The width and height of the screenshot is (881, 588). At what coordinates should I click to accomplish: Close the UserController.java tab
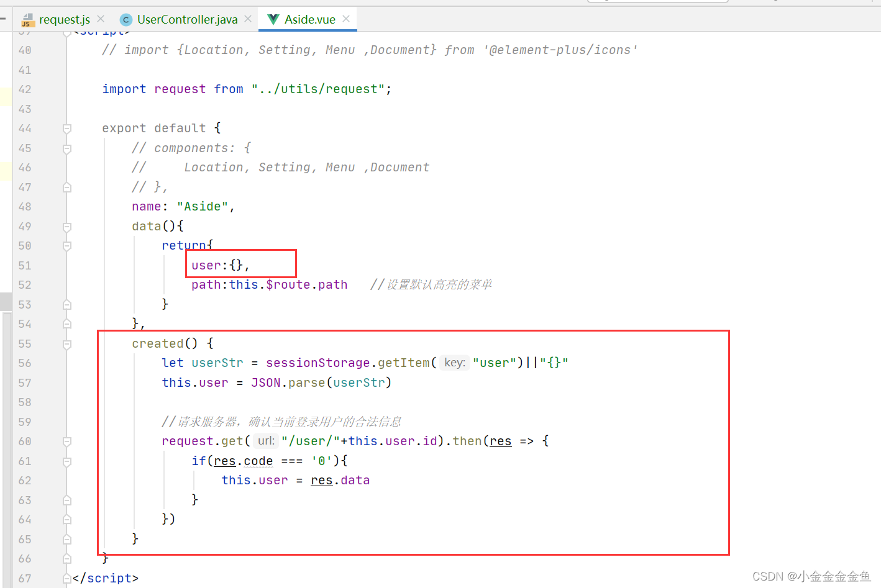248,19
